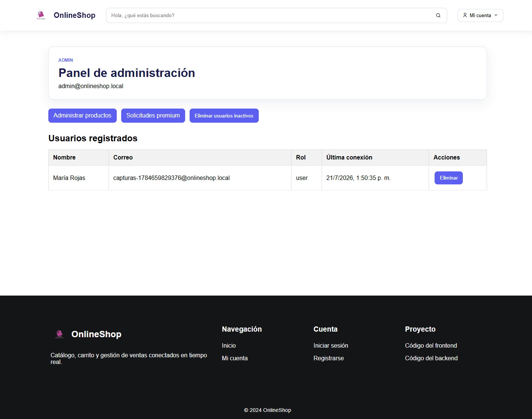Click the Usuarios registrados heading
Image resolution: width=532 pixels, height=419 pixels.
(x=93, y=138)
